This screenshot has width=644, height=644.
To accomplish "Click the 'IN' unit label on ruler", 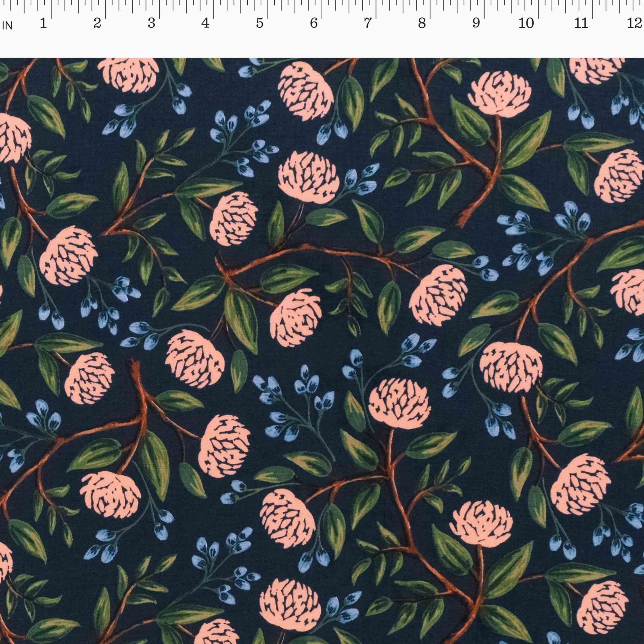I will pyautogui.click(x=7, y=26).
